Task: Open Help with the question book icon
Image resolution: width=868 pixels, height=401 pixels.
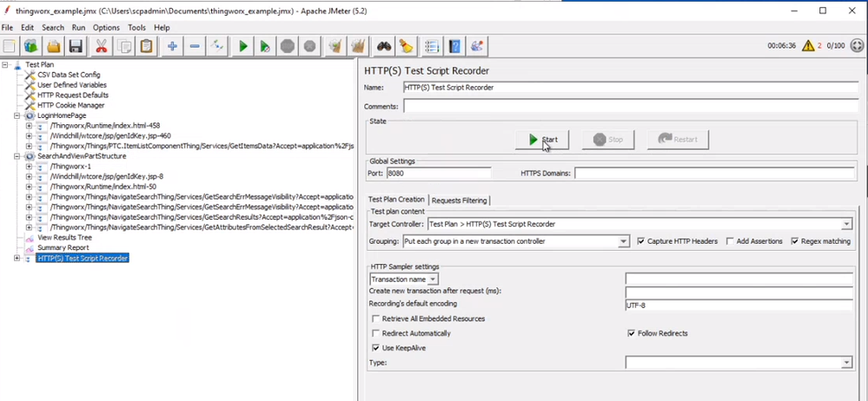Action: [x=454, y=47]
